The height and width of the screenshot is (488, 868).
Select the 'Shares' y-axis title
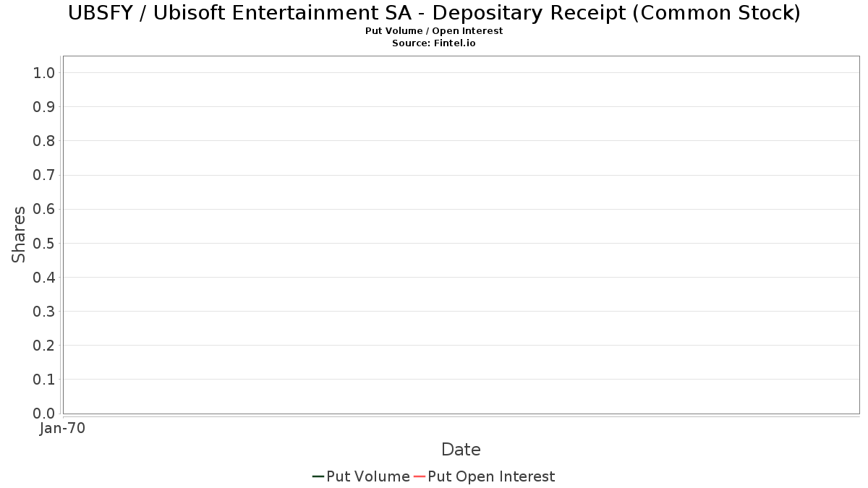[x=19, y=234]
